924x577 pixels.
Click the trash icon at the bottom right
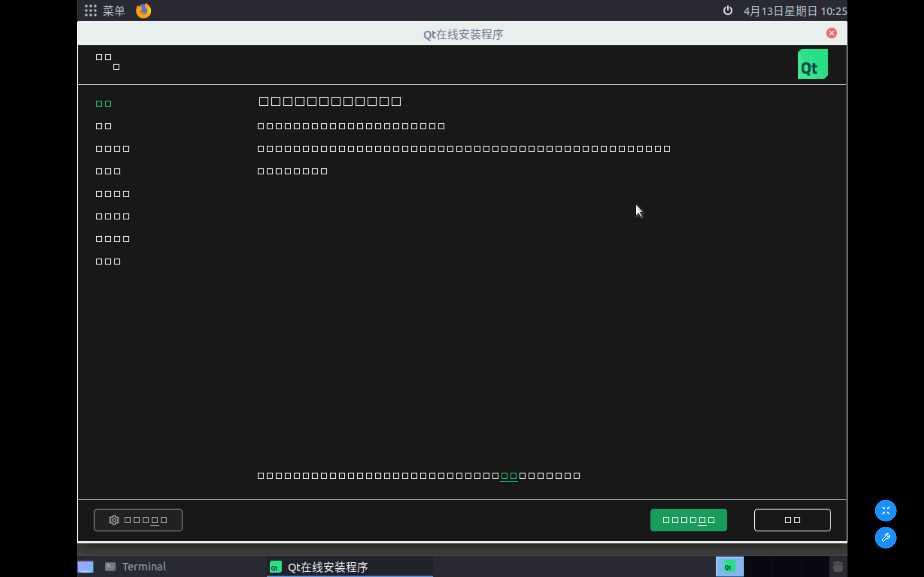(x=838, y=566)
